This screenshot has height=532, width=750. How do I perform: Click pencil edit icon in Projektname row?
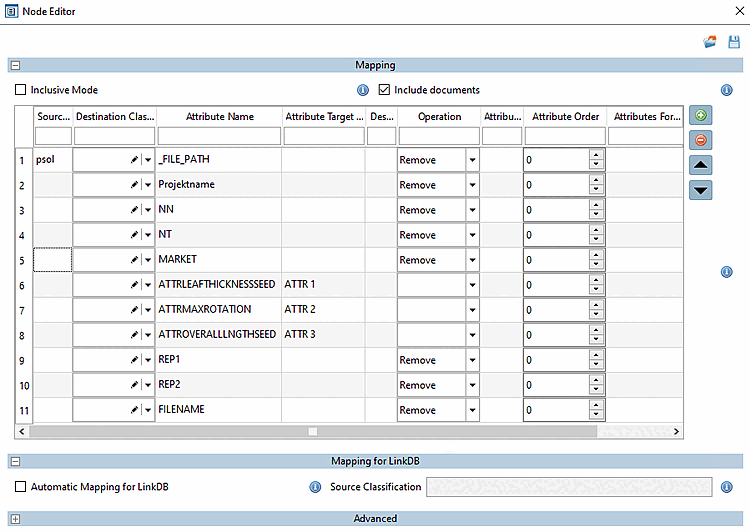tap(134, 185)
